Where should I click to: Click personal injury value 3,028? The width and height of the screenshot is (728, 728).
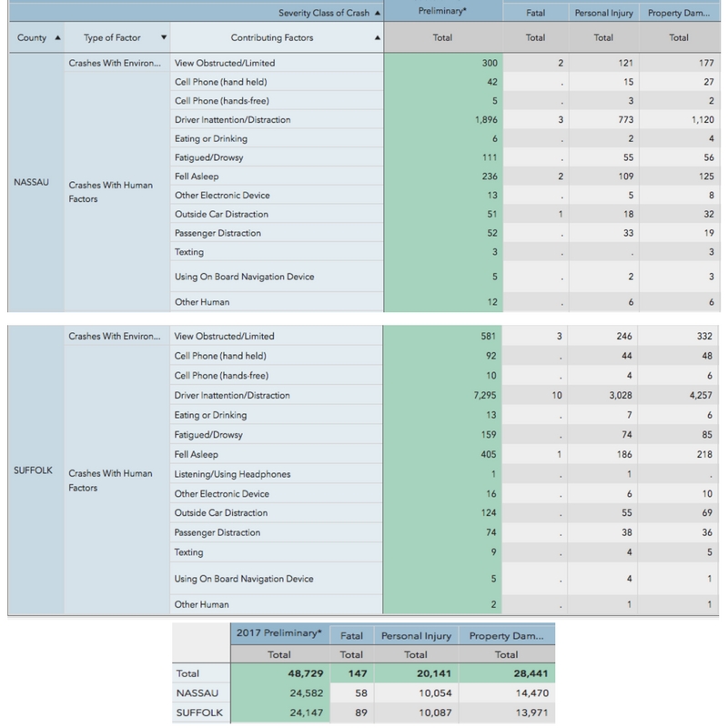[x=621, y=396]
